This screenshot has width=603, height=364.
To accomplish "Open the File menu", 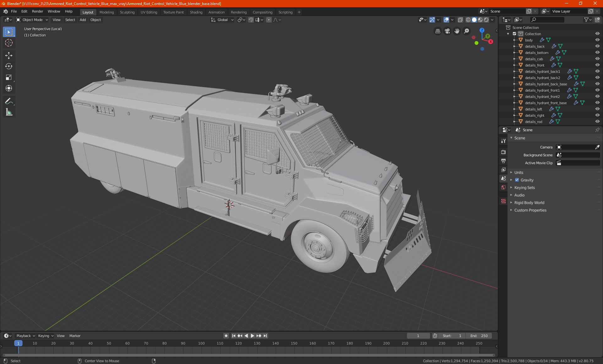I will click(14, 11).
